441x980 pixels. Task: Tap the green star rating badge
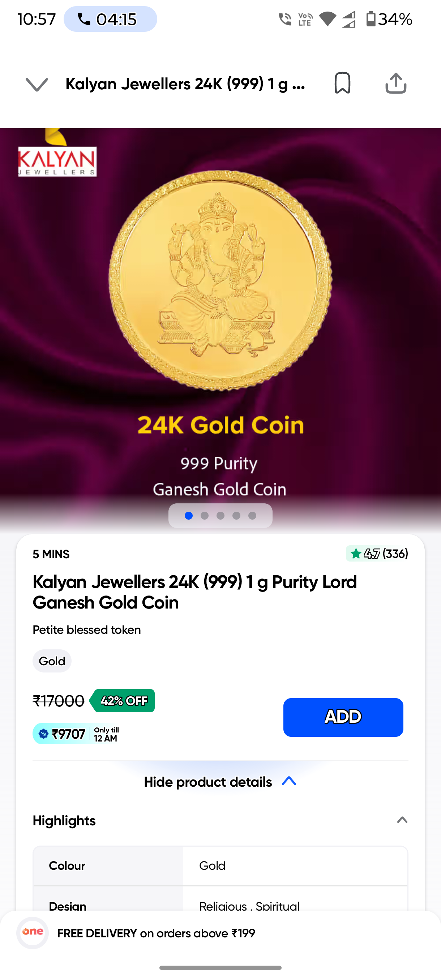click(363, 554)
